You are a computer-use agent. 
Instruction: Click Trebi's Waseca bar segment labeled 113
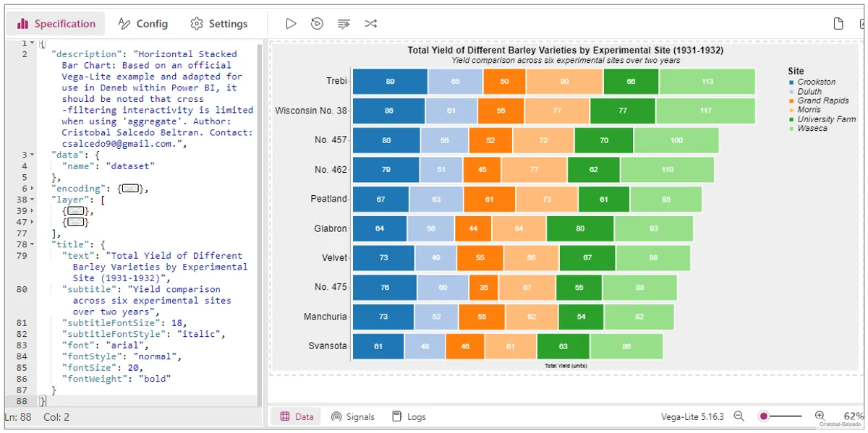(x=707, y=82)
